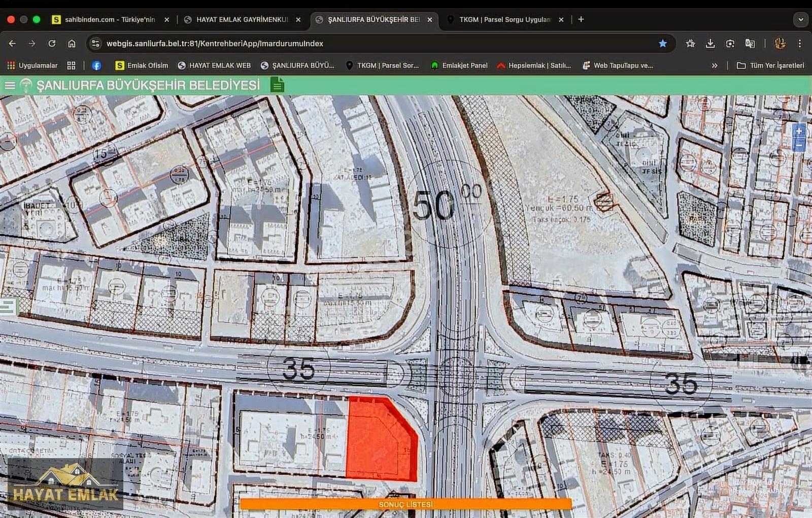
Task: Expand the orange SONUÇ LİSTESİ bar
Action: [405, 504]
